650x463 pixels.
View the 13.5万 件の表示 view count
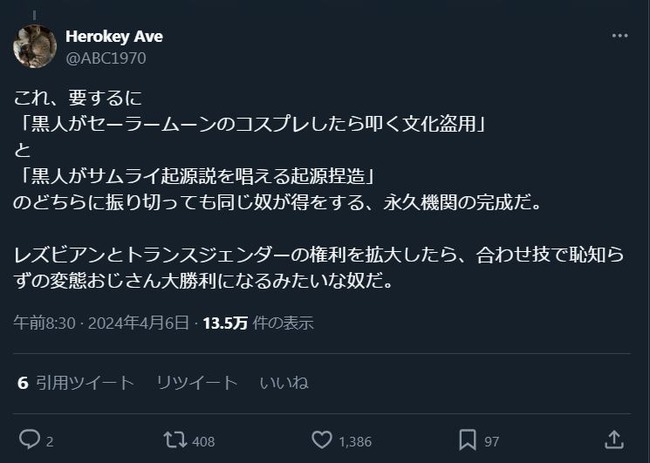click(x=258, y=323)
